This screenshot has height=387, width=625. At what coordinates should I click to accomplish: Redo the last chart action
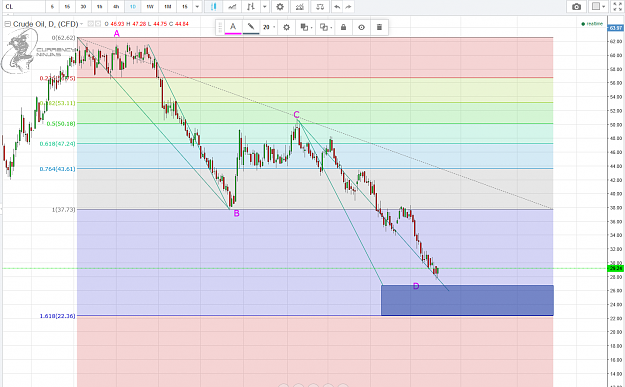tap(348, 7)
